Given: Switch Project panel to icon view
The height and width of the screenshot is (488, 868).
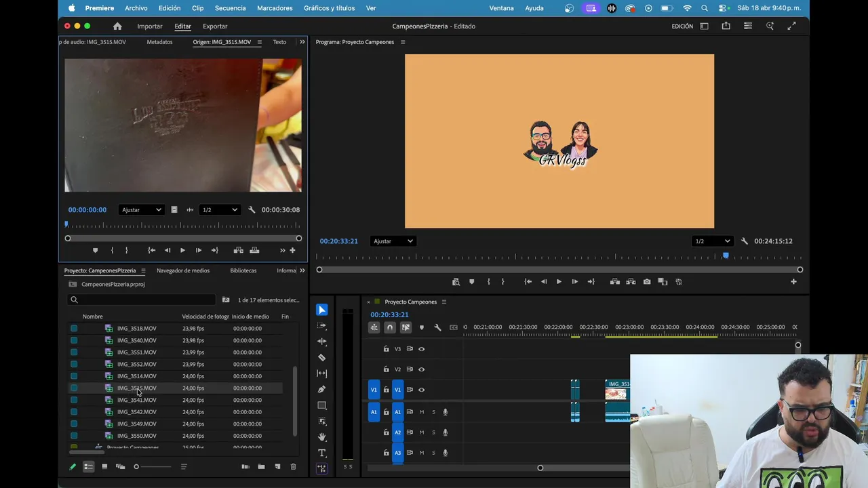Looking at the screenshot, I should click(104, 467).
